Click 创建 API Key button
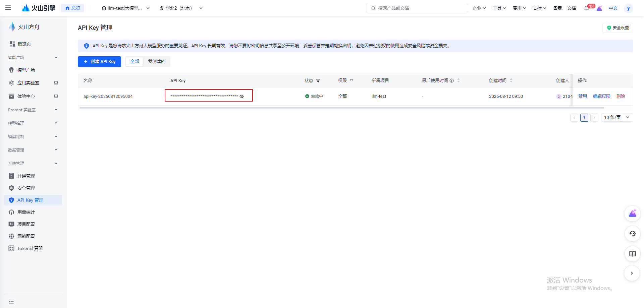This screenshot has width=644, height=308. tap(99, 62)
